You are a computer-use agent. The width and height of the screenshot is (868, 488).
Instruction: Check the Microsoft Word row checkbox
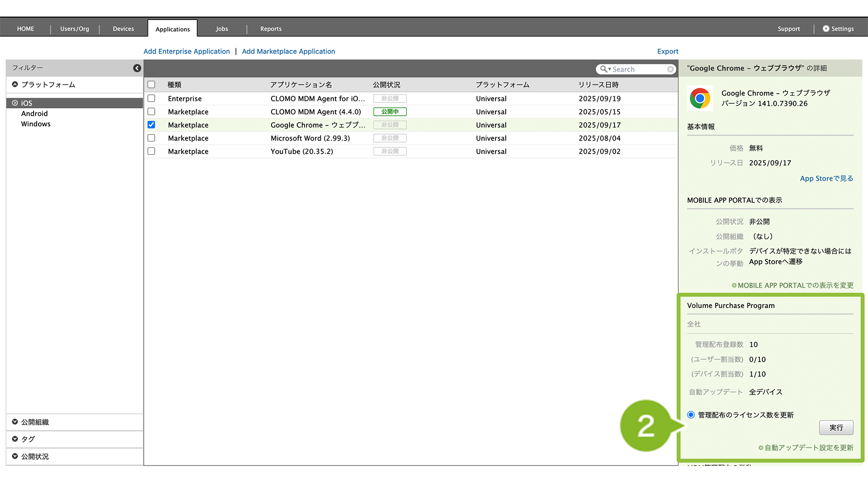[x=151, y=138]
